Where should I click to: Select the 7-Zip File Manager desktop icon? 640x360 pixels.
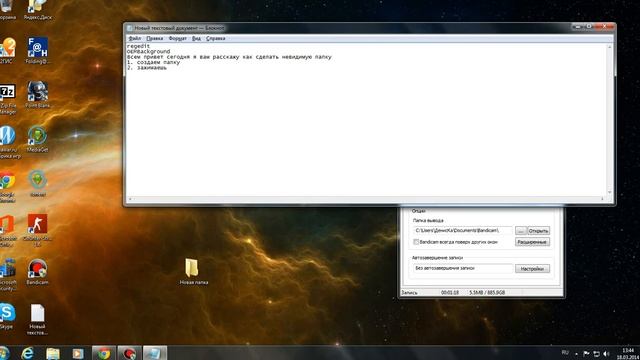click(x=7, y=99)
